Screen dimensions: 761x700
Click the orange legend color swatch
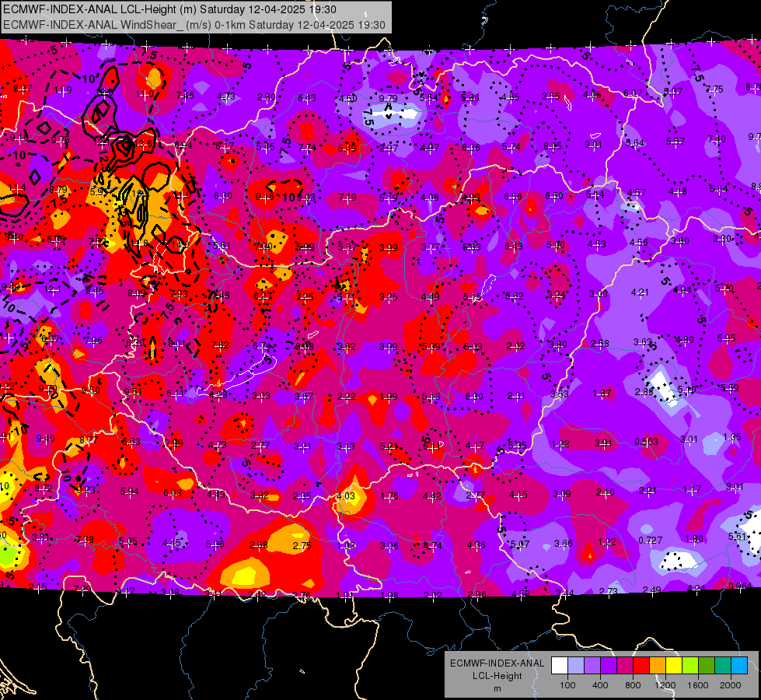[x=658, y=666]
